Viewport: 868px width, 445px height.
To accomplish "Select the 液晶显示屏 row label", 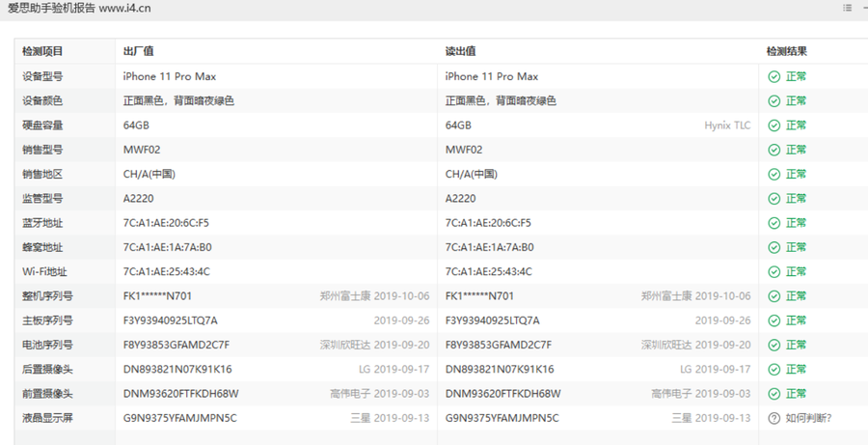I will [x=47, y=418].
